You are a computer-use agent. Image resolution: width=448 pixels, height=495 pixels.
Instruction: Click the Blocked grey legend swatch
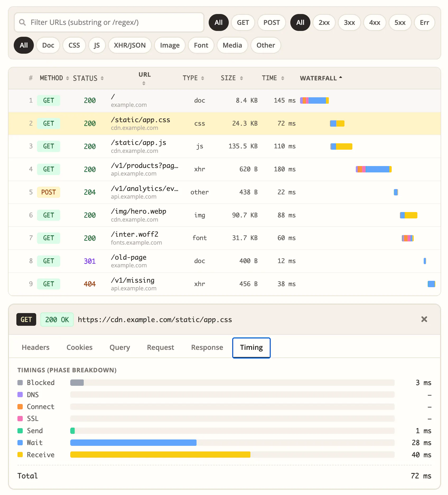tap(20, 383)
